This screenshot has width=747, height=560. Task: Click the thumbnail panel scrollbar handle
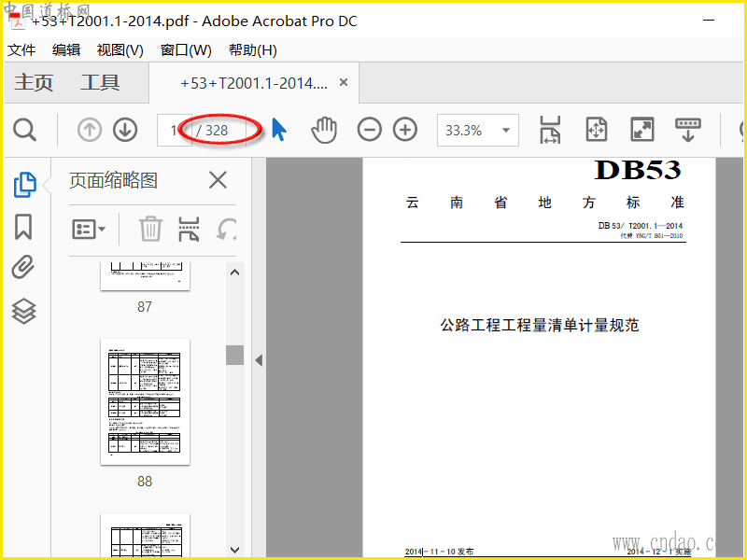coord(234,355)
